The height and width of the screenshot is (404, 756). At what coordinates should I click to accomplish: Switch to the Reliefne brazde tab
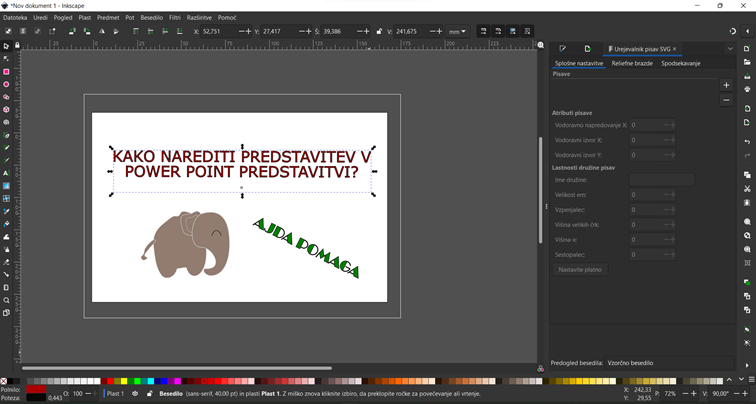[x=632, y=63]
